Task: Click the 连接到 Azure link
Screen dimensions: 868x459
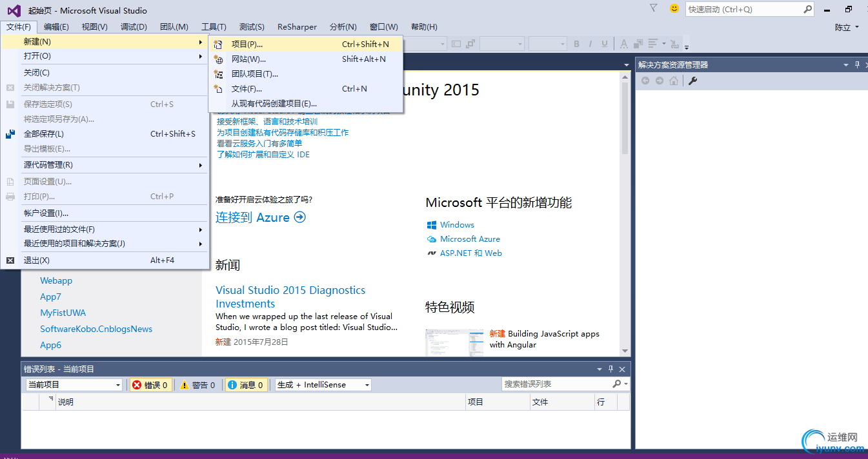Action: (x=261, y=217)
